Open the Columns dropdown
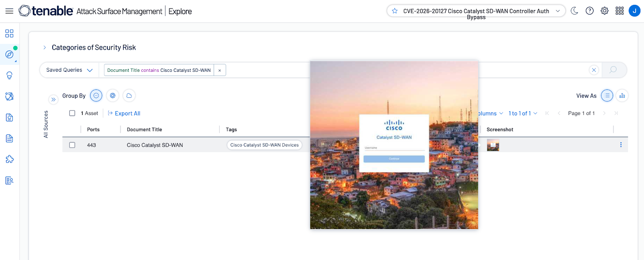Screen dimensions: 644x260 pyautogui.click(x=491, y=113)
